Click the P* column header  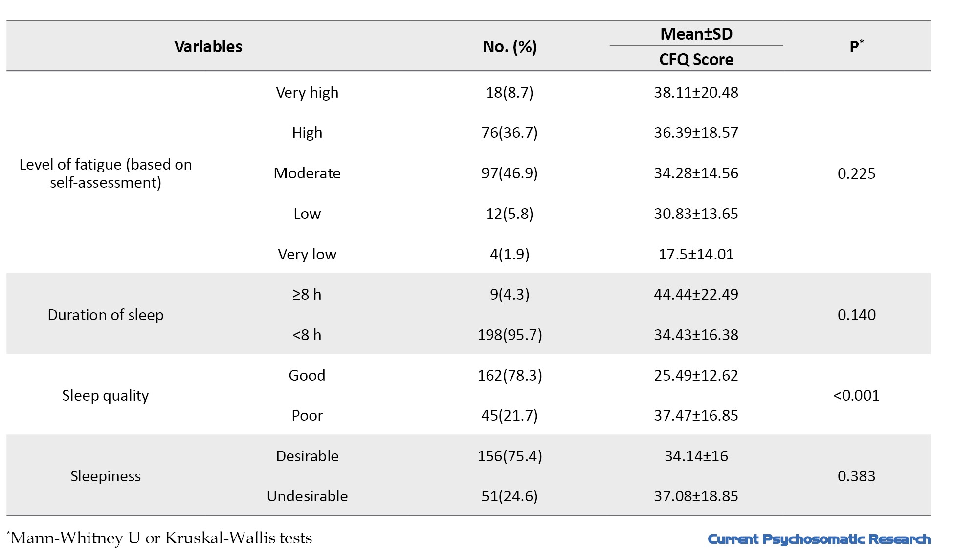point(856,47)
